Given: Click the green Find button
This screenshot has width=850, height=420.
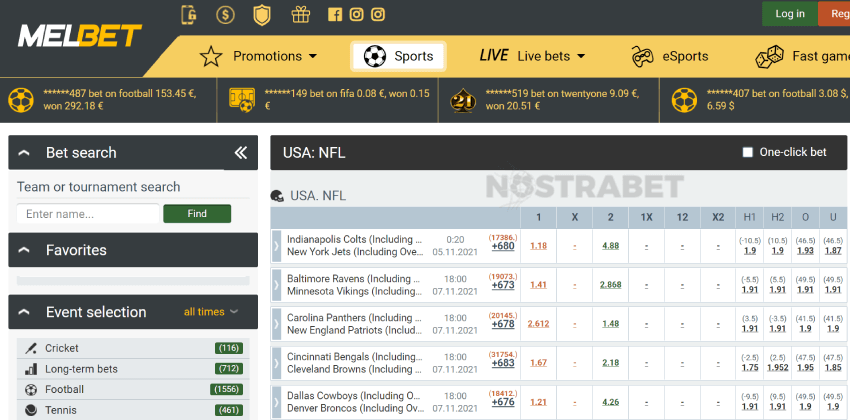Looking at the screenshot, I should pos(197,214).
